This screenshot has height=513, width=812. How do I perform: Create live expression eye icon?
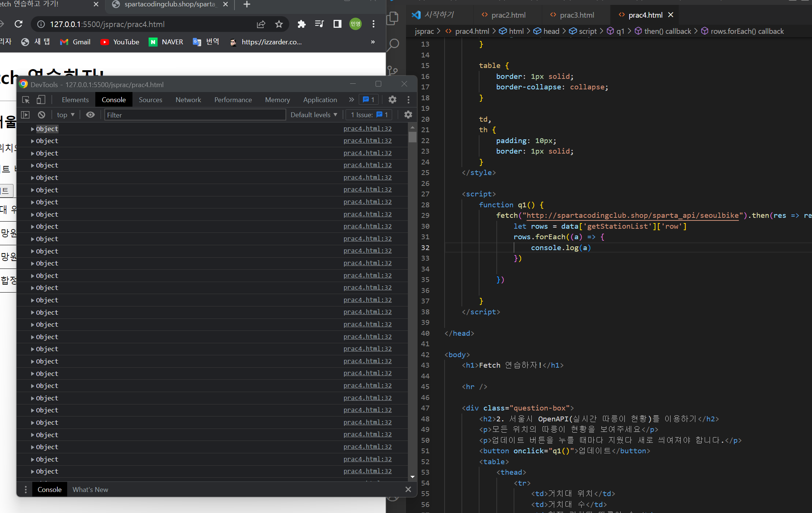90,115
